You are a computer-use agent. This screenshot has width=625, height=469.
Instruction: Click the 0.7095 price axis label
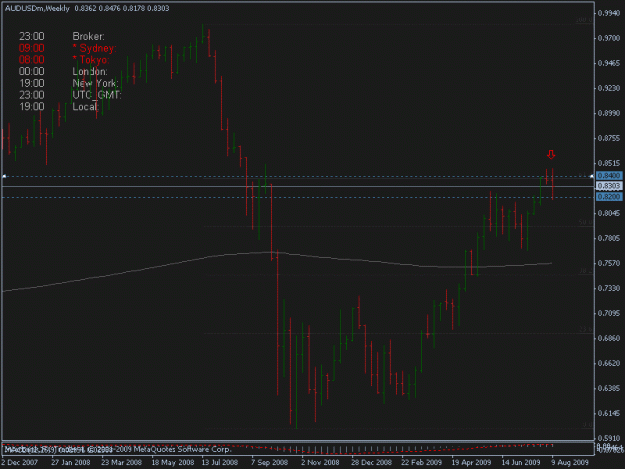tap(609, 313)
